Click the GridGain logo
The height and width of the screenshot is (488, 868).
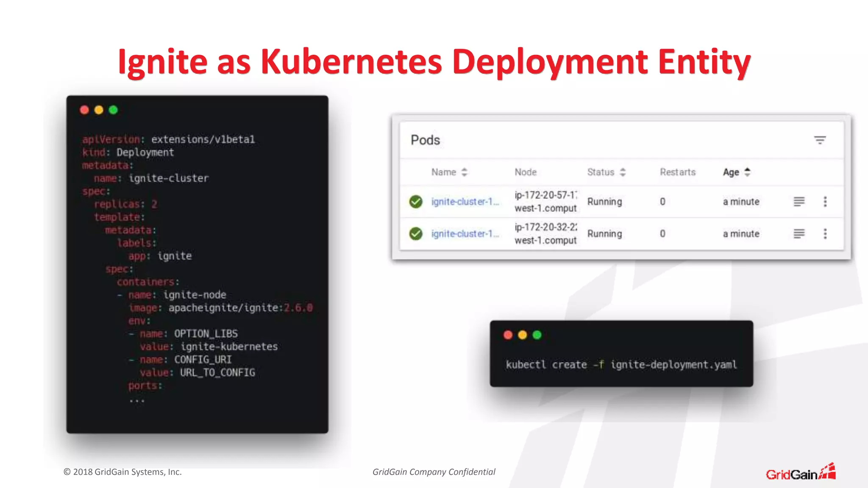pyautogui.click(x=801, y=471)
